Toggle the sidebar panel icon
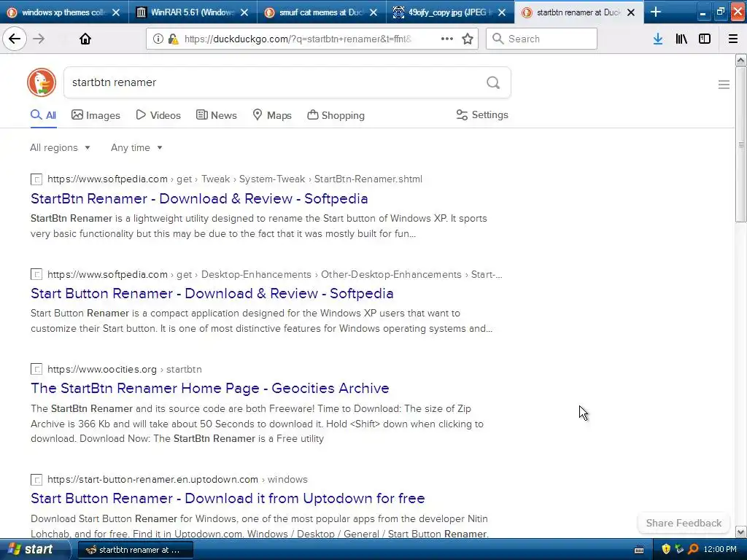Screen dimensions: 747x560 tap(705, 39)
